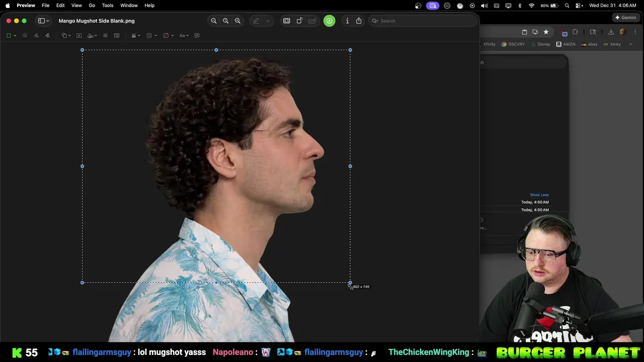Select the Sketch tool
This screenshot has height=362, width=644.
click(x=36, y=36)
